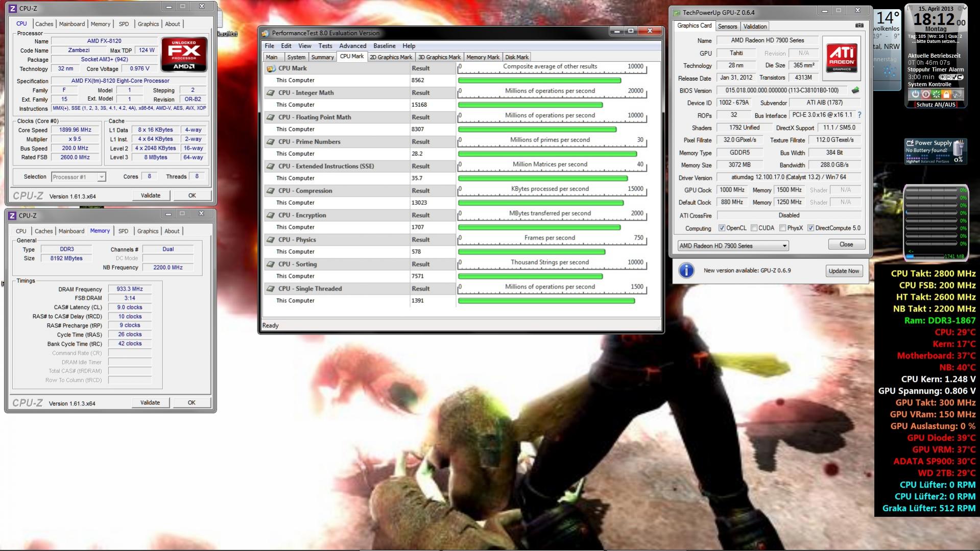Click the icon beside CPU - Single Threaded

coord(271,289)
